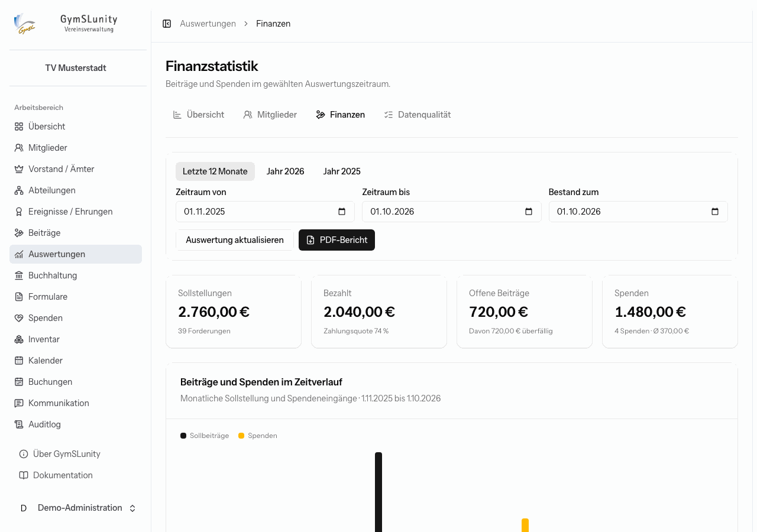
Task: Click the black Sollbeiträge legend swatch
Action: [183, 436]
